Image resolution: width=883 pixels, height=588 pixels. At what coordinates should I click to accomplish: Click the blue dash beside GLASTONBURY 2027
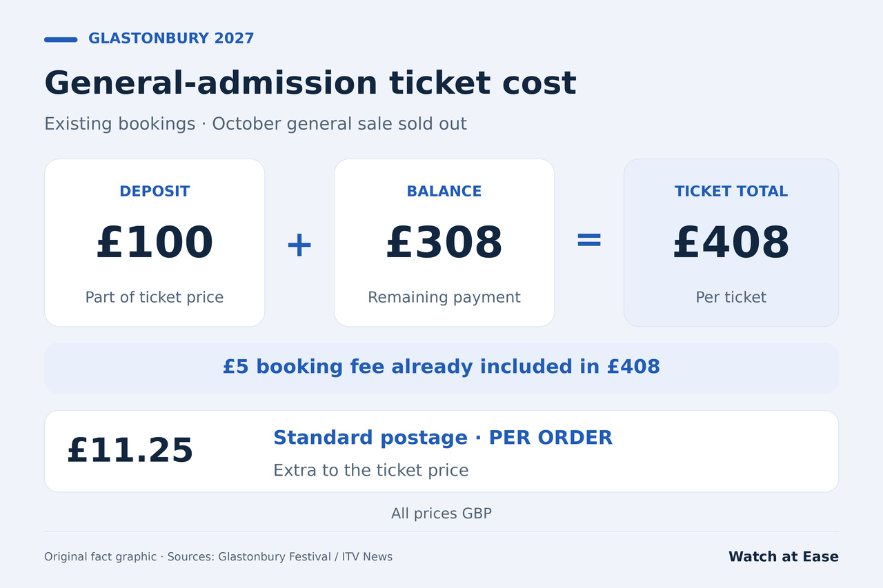[61, 39]
